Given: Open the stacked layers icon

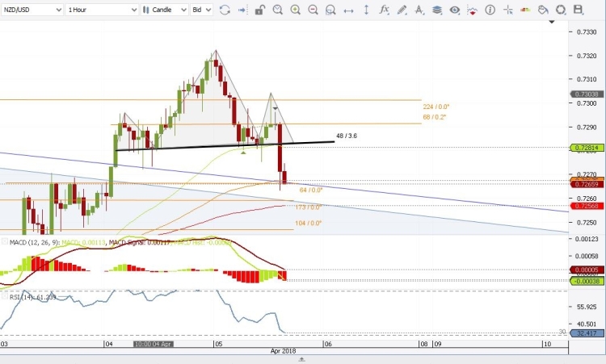Looking at the screenshot, I should pyautogui.click(x=436, y=10).
